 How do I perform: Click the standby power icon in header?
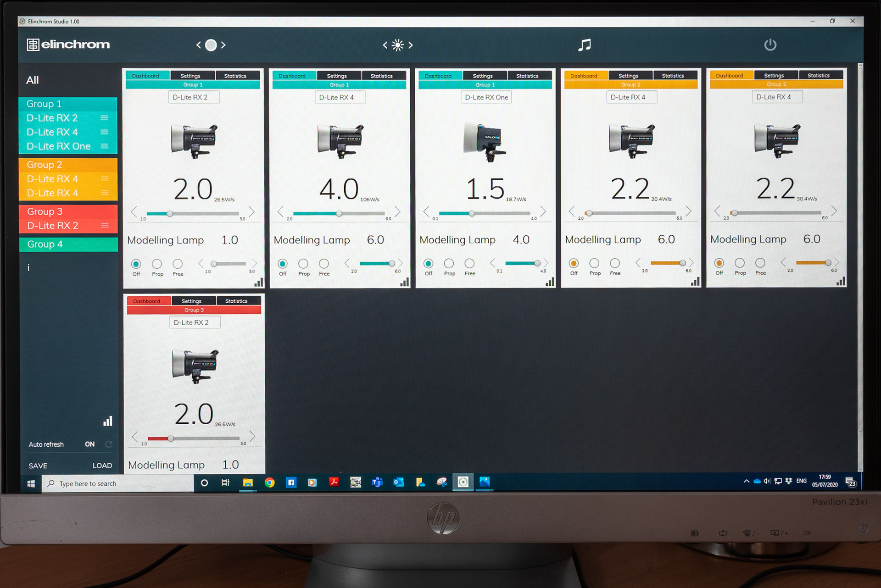click(770, 44)
